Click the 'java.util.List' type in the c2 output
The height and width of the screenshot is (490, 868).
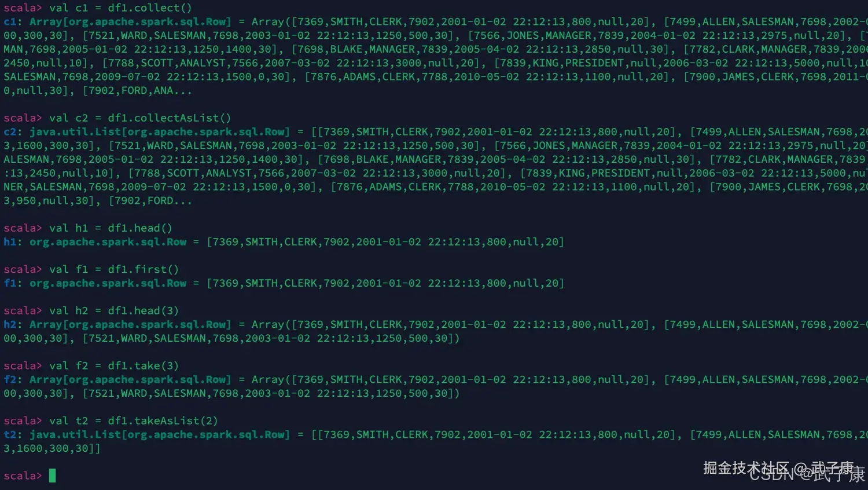point(75,132)
